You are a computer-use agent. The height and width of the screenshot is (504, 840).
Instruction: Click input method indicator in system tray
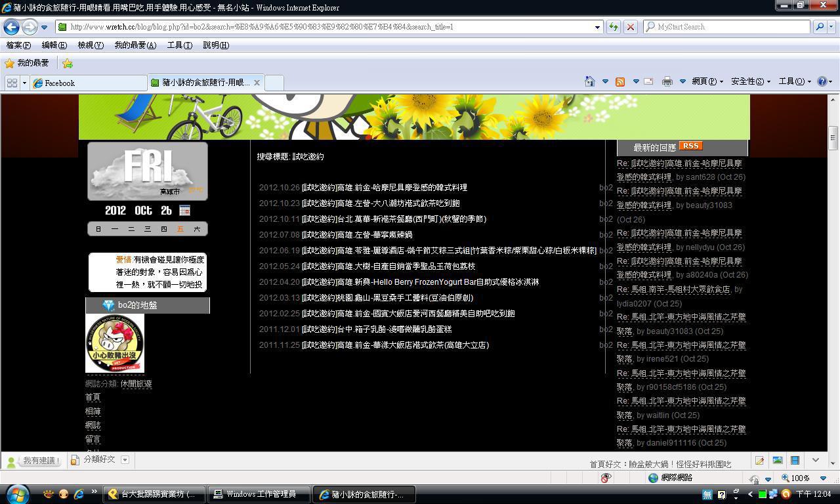tap(707, 494)
